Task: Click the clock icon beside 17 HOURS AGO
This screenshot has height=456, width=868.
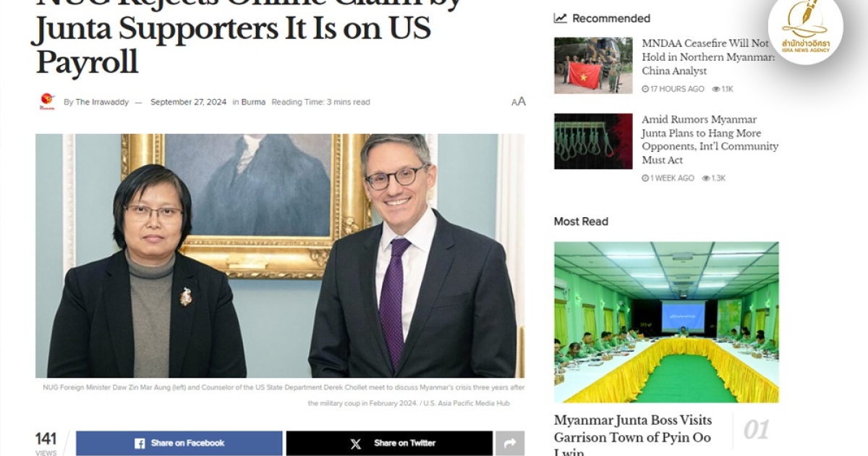Action: coord(645,89)
